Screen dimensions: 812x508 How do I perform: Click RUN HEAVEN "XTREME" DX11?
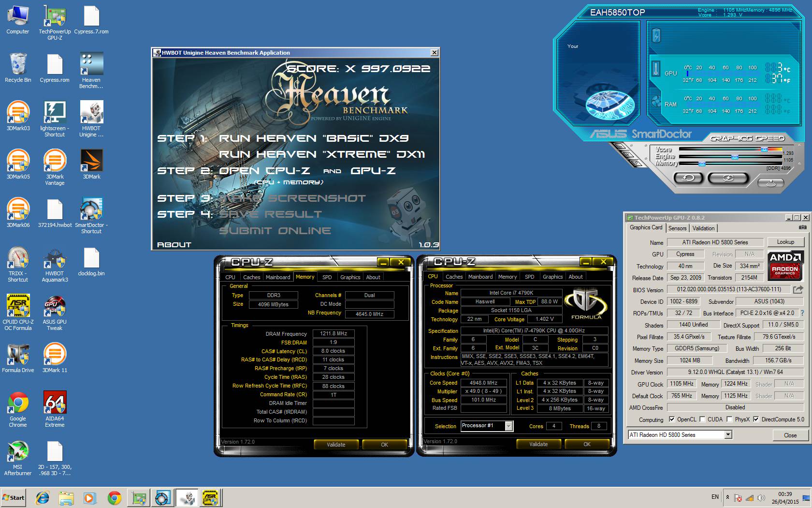[322, 154]
